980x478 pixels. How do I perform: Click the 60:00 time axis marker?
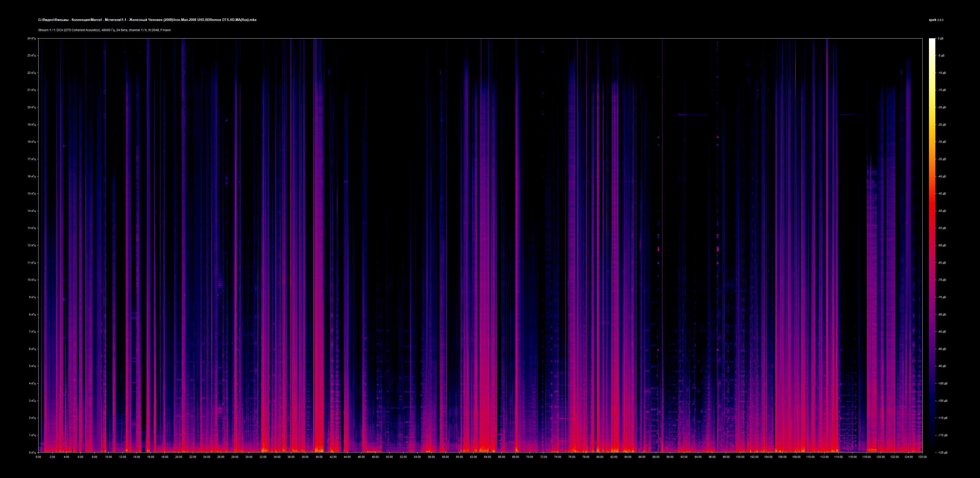459,457
